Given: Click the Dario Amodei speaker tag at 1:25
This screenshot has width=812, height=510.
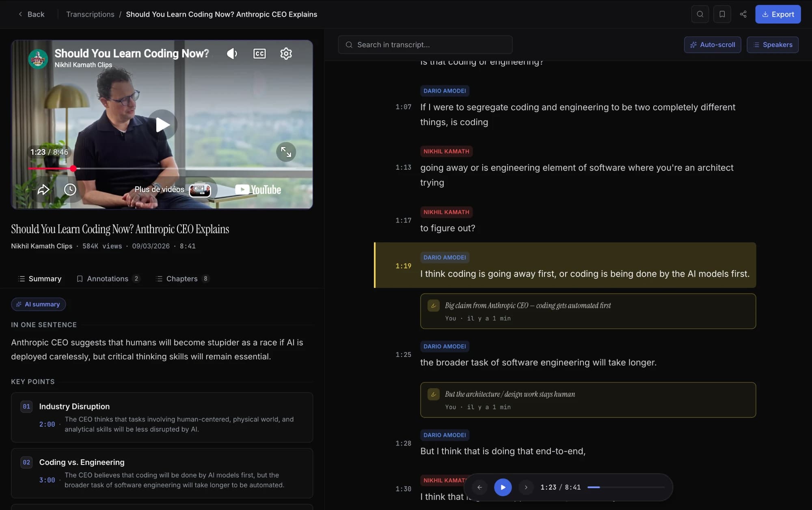Looking at the screenshot, I should click(x=445, y=346).
